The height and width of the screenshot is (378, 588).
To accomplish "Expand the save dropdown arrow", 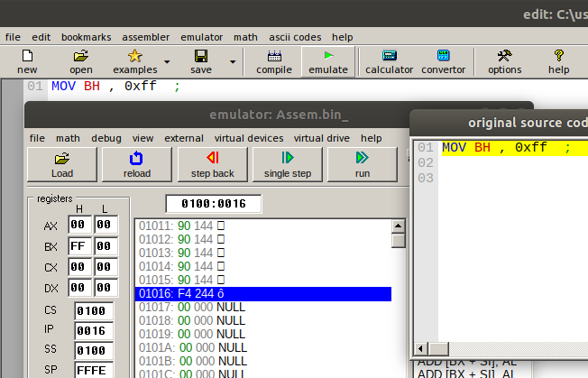I will 233,62.
